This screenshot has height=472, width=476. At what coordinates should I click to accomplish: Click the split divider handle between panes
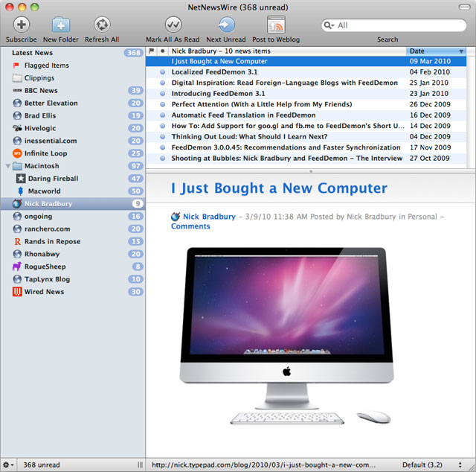tap(311, 171)
